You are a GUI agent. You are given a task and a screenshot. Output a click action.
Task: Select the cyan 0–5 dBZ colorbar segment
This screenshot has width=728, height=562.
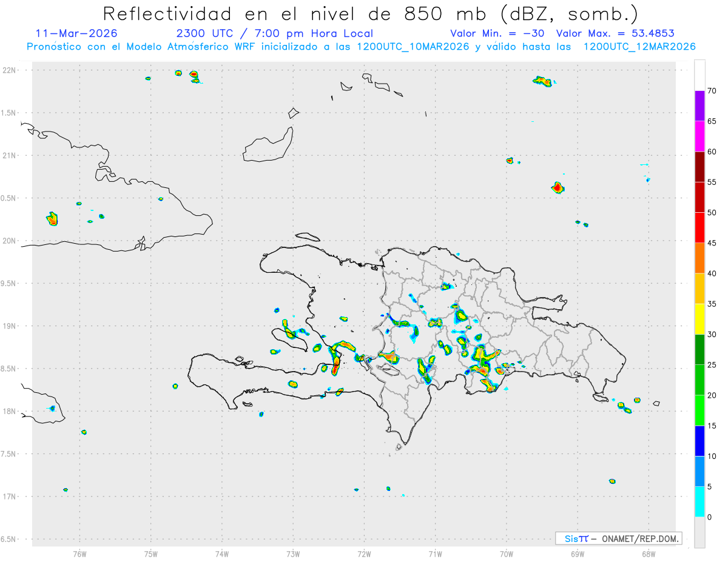(699, 501)
